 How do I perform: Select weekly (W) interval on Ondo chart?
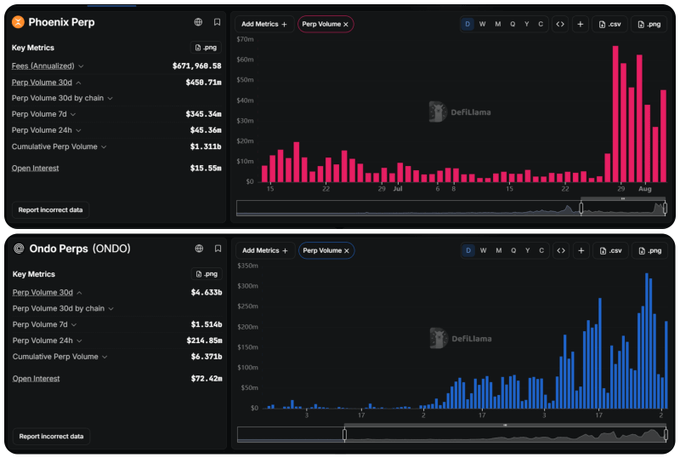tap(483, 251)
